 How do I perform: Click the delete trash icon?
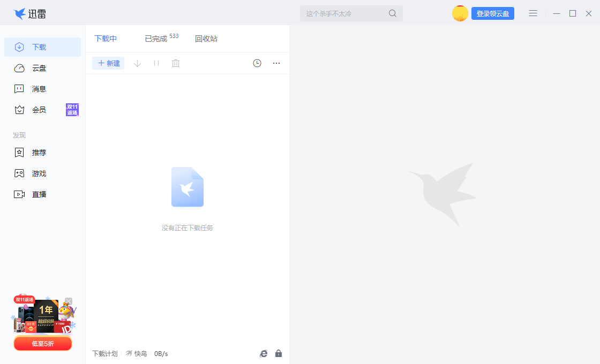tap(176, 63)
